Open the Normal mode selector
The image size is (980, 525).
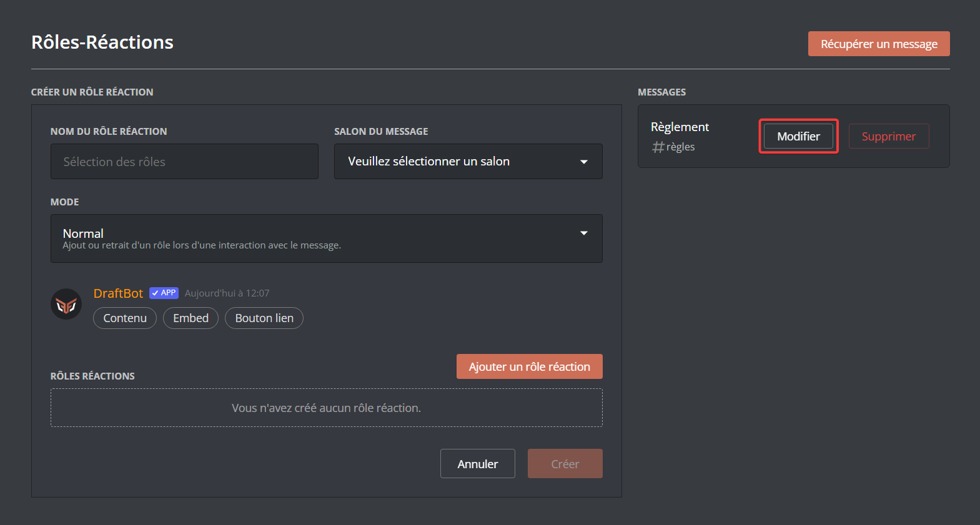[326, 238]
